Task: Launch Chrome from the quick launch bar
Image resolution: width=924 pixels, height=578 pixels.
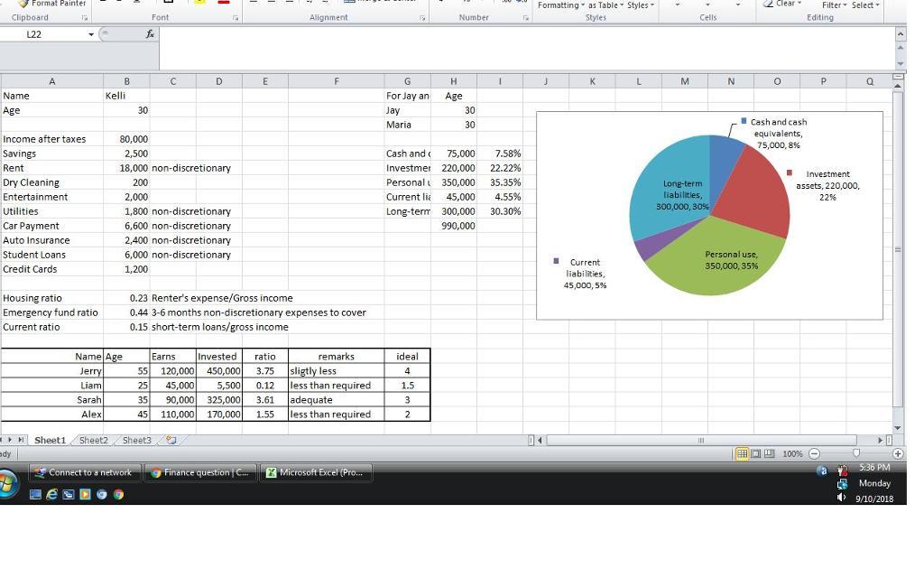Action: [117, 494]
